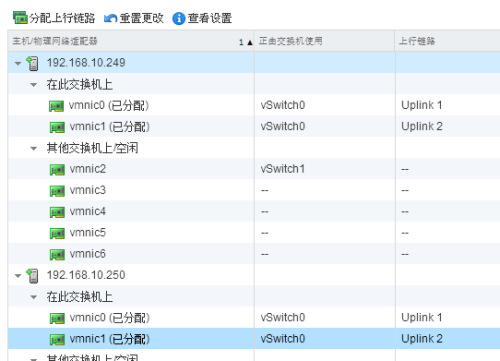This screenshot has height=361, width=500.
Task: Click the NIC icon of vmnic1 under 192.168.10.249
Action: (57, 127)
